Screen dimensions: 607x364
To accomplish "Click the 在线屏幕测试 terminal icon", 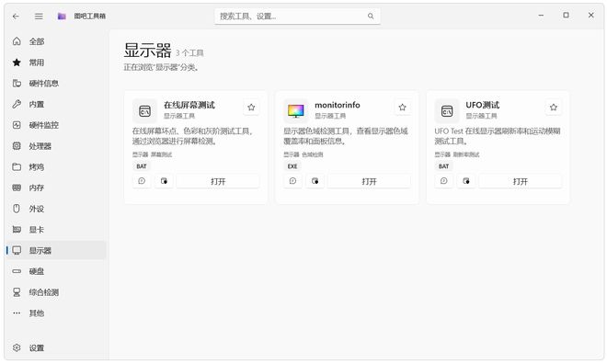I will coord(144,111).
